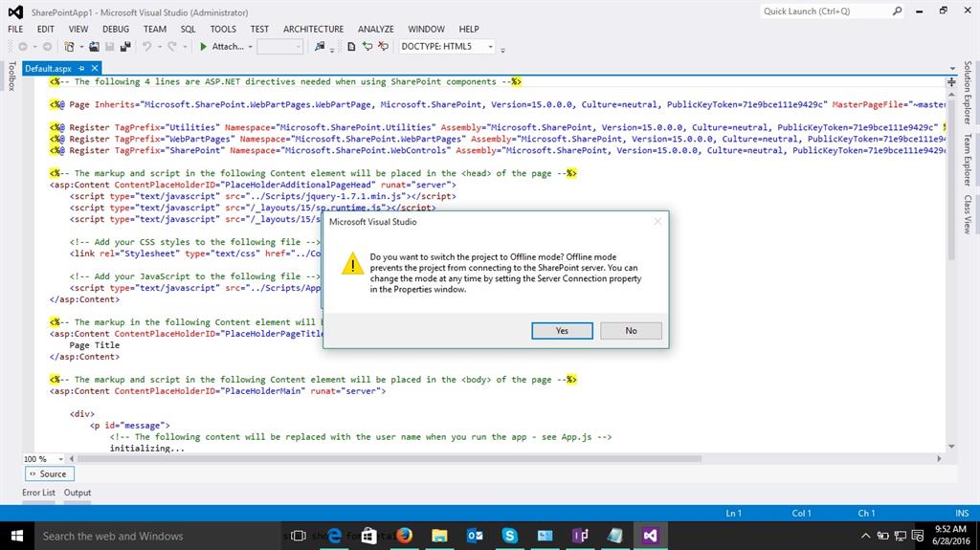The image size is (980, 550).
Task: Open the Action Center notification icon
Action: click(918, 536)
